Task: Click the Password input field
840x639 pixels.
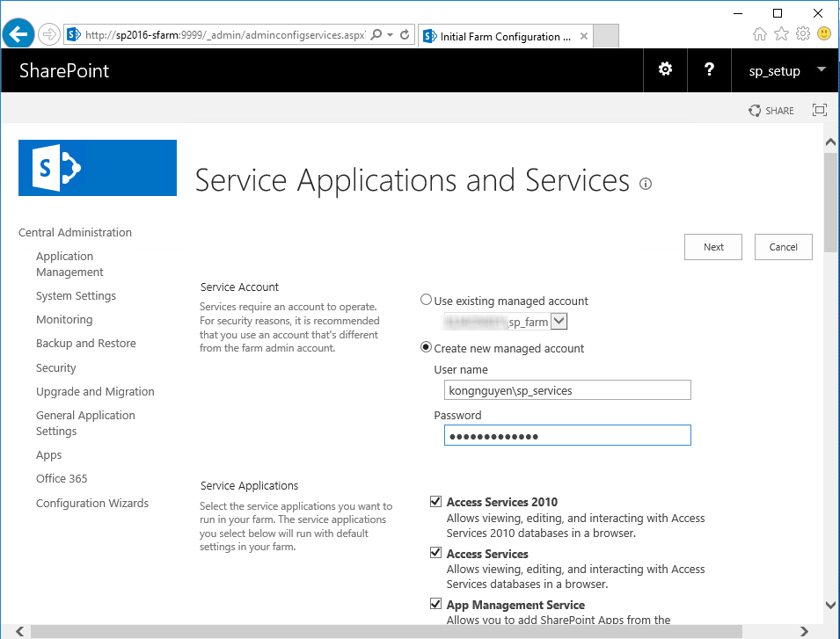Action: click(x=567, y=435)
